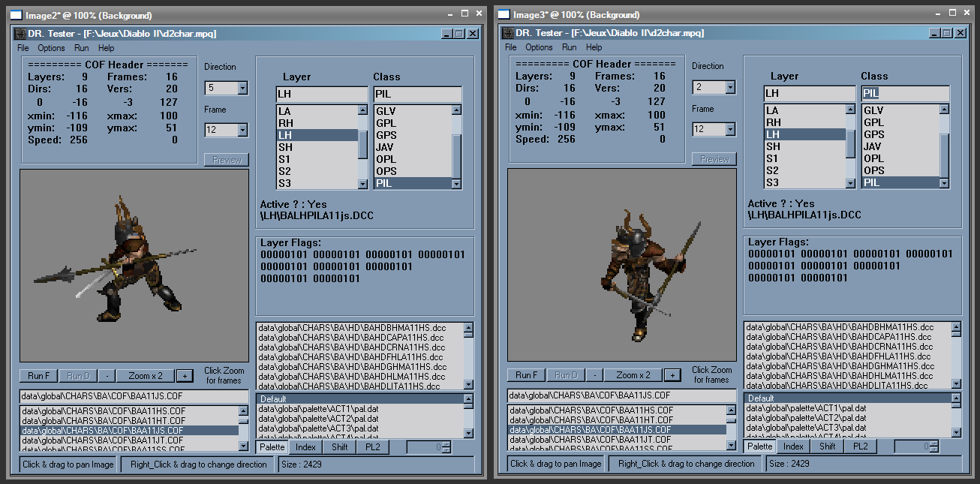Viewport: 980px width, 484px height.
Task: Click the minus zoom button in Image3
Action: (595, 375)
